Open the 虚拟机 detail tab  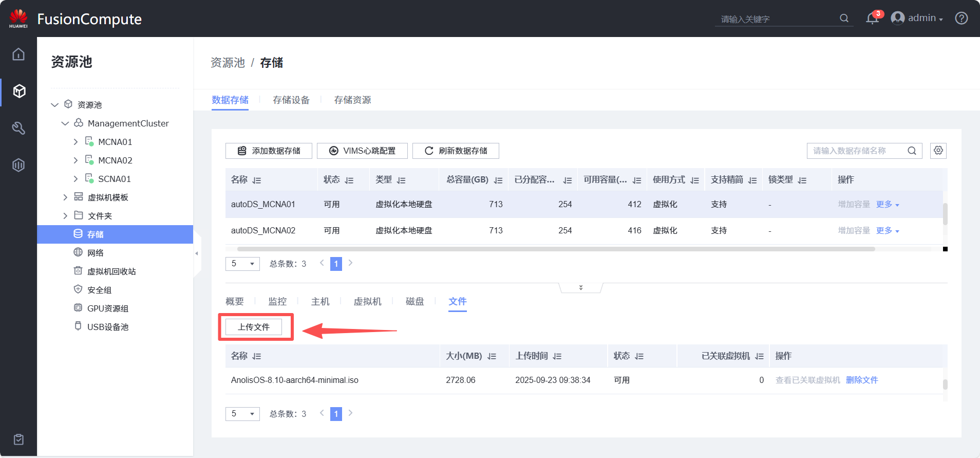click(x=367, y=301)
